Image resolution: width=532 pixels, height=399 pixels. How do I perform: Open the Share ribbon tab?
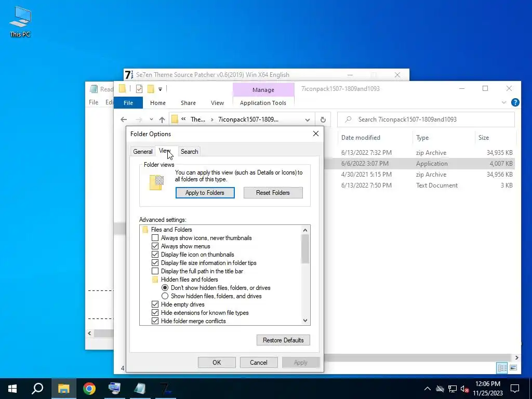click(188, 103)
